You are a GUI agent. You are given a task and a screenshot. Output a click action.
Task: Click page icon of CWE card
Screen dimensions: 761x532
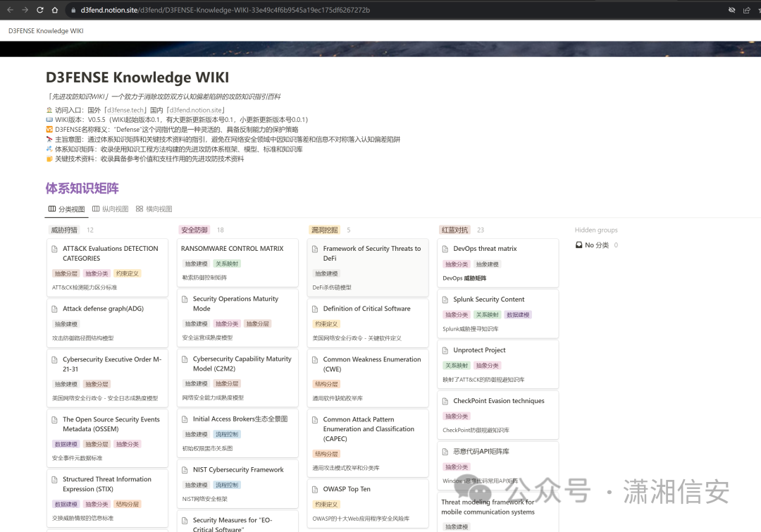315,359
